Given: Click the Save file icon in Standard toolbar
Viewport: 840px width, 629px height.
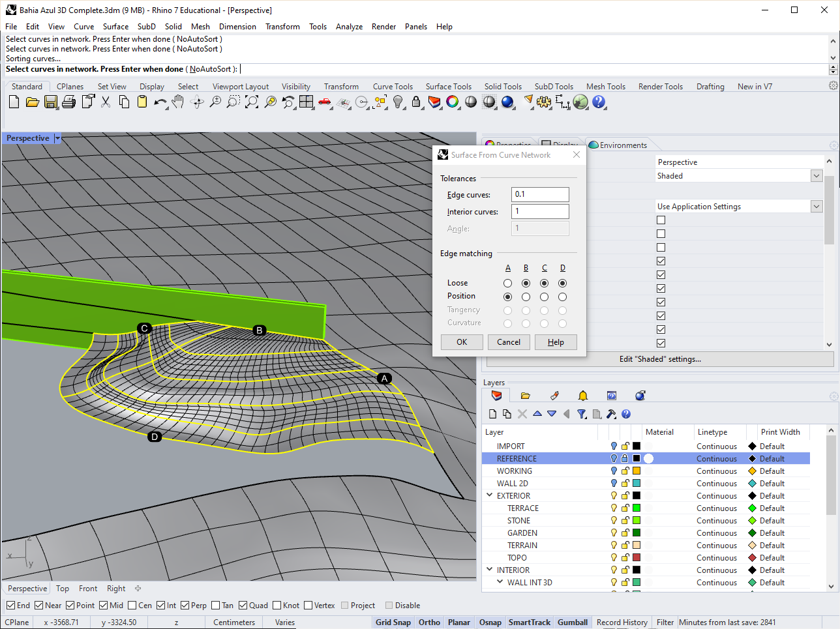Looking at the screenshot, I should (x=51, y=102).
